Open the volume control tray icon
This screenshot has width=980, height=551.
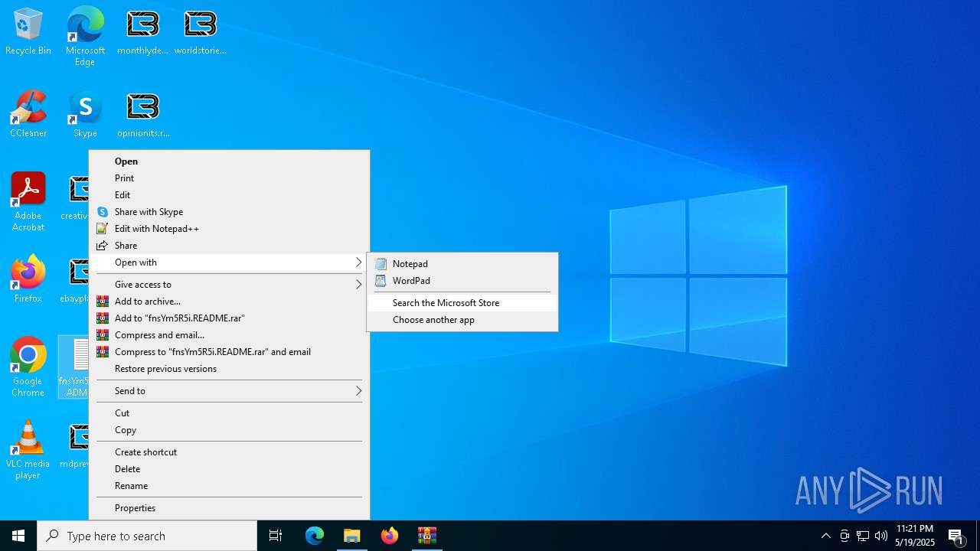(x=881, y=536)
